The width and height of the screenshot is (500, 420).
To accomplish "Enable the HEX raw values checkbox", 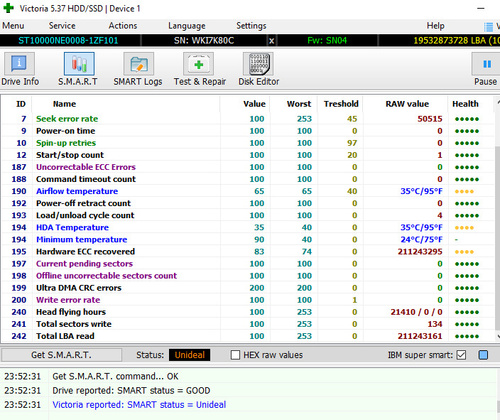I will tap(235, 355).
